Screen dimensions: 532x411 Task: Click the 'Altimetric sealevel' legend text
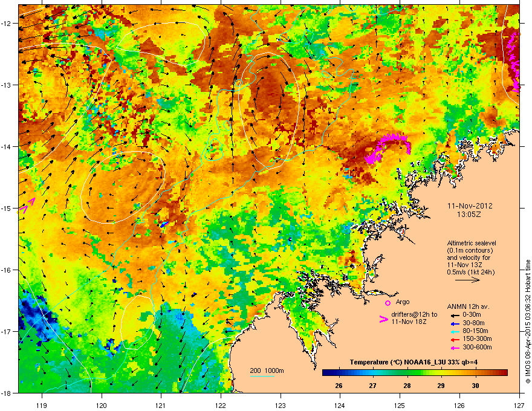[x=472, y=243]
